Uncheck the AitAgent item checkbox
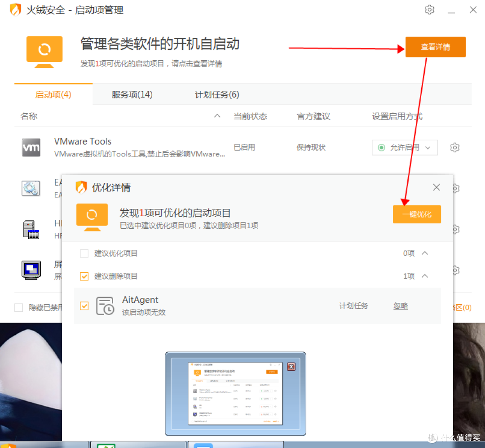Viewport: 485px width, 448px height. coord(84,306)
